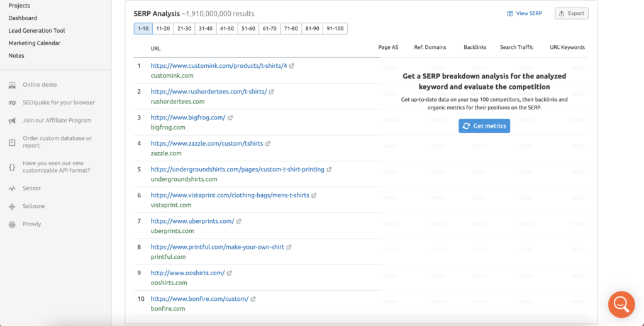Click the Sellzone icon

(13, 207)
